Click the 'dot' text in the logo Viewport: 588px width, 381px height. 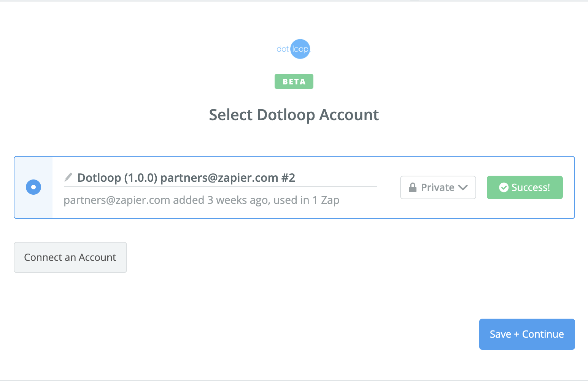click(x=283, y=49)
